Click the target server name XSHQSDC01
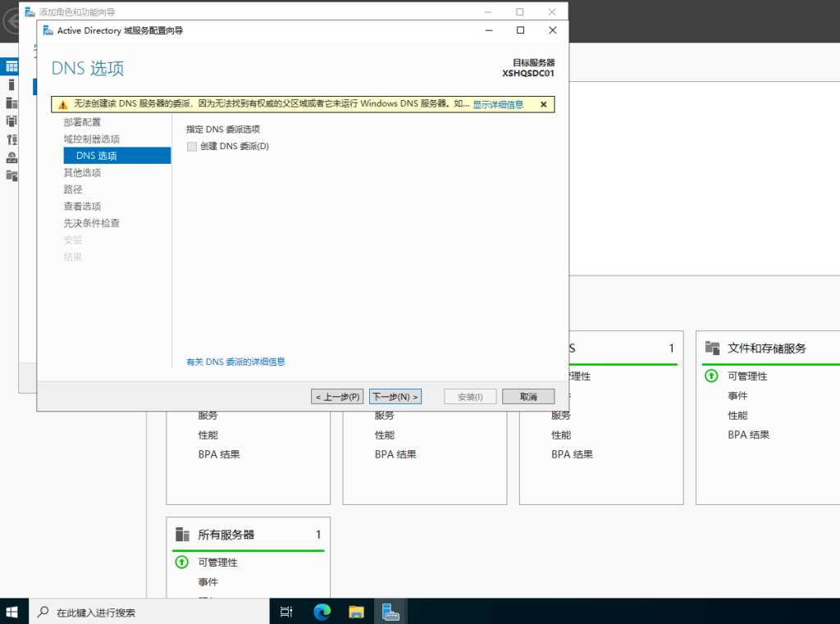Image resolution: width=840 pixels, height=624 pixels. point(527,73)
